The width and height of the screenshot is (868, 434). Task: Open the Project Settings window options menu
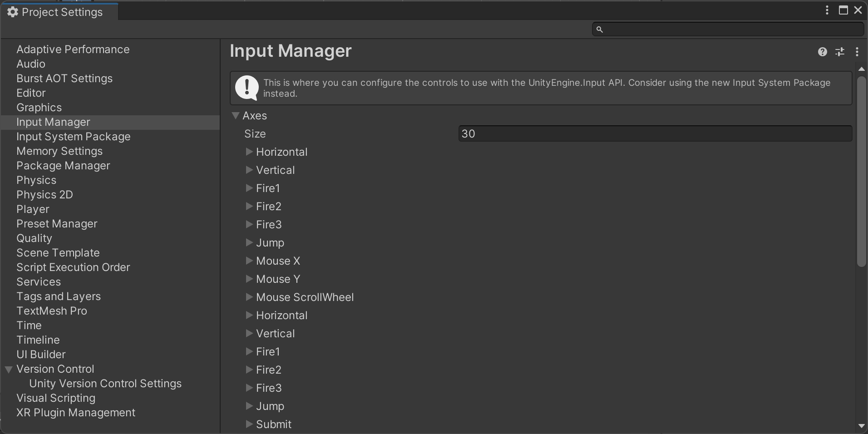click(827, 10)
